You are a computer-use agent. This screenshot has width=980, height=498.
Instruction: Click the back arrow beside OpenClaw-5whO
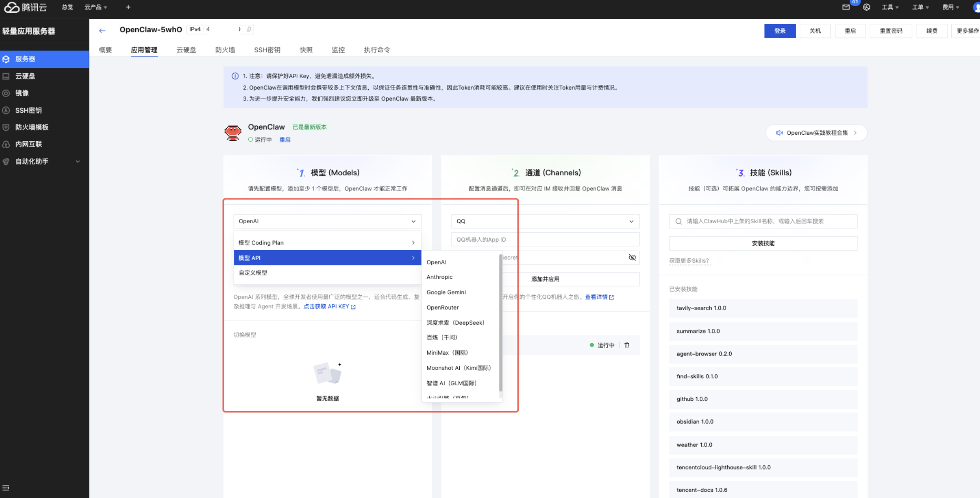(102, 30)
